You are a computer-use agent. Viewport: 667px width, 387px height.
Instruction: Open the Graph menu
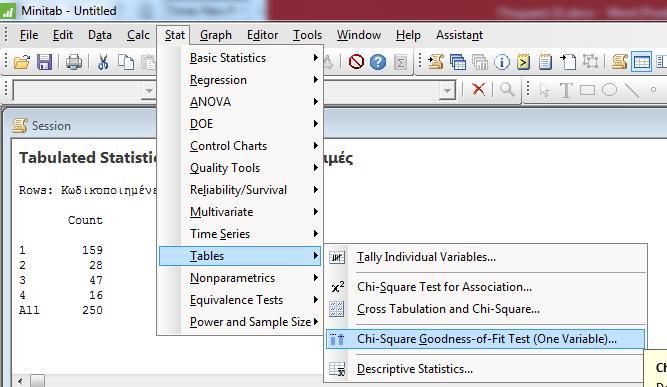(216, 35)
